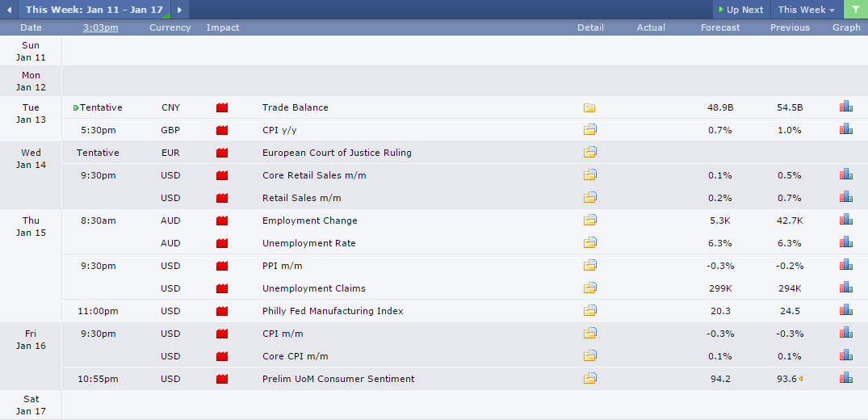Go to previous week using left arrow
This screenshot has height=420, width=868.
pyautogui.click(x=9, y=10)
